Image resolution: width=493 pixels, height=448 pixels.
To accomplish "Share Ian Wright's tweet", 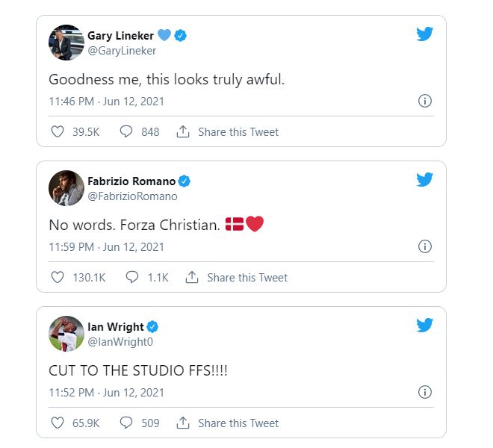I will click(x=228, y=423).
